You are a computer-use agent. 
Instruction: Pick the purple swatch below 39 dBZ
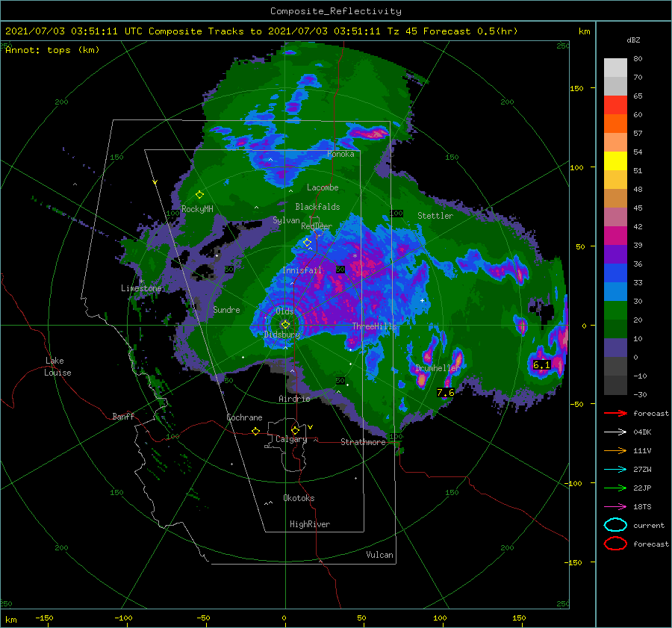tap(615, 254)
